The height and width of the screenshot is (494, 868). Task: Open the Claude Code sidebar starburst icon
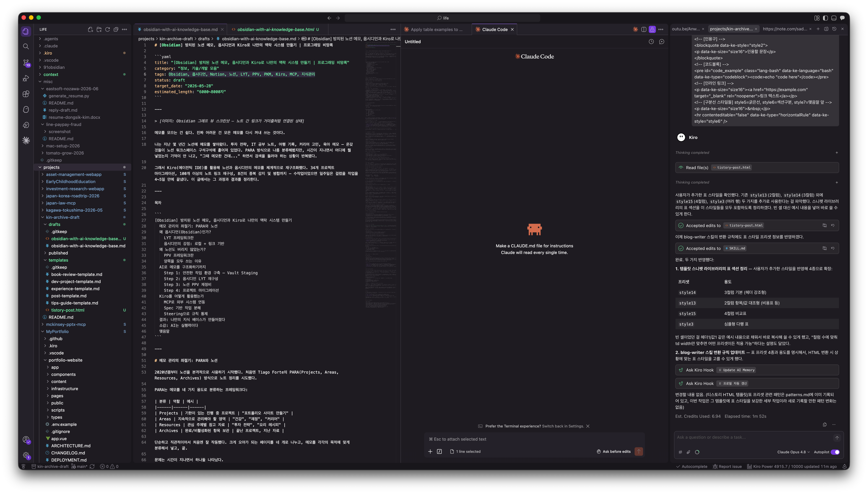pyautogui.click(x=26, y=141)
